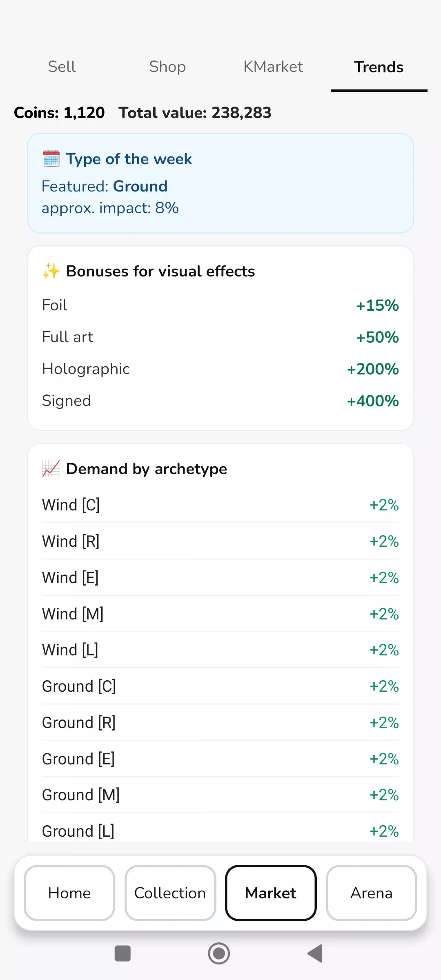Screen dimensions: 441x980
Task: Tap the sparkles icon next to Bonuses
Action: pyautogui.click(x=51, y=271)
